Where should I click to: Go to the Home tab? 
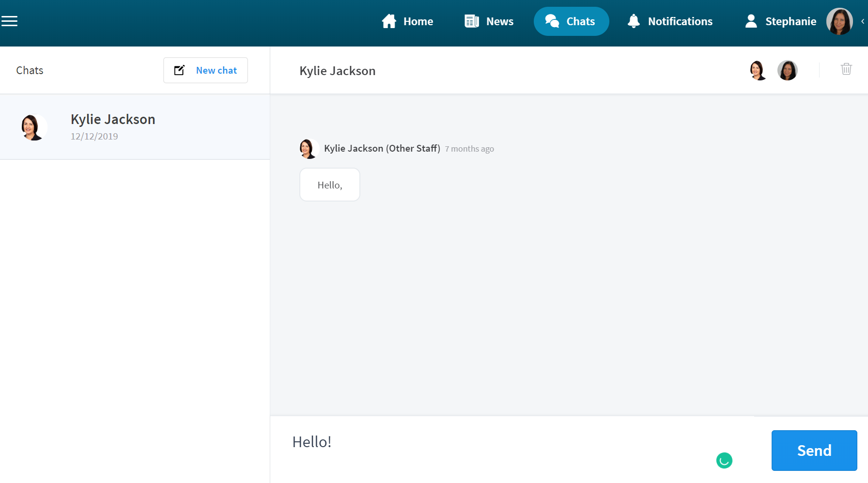[407, 21]
